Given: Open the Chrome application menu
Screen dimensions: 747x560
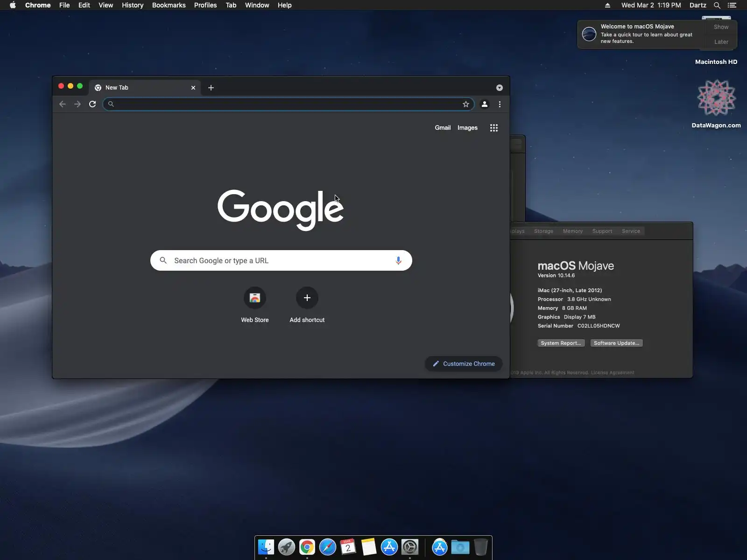Looking at the screenshot, I should [38, 5].
